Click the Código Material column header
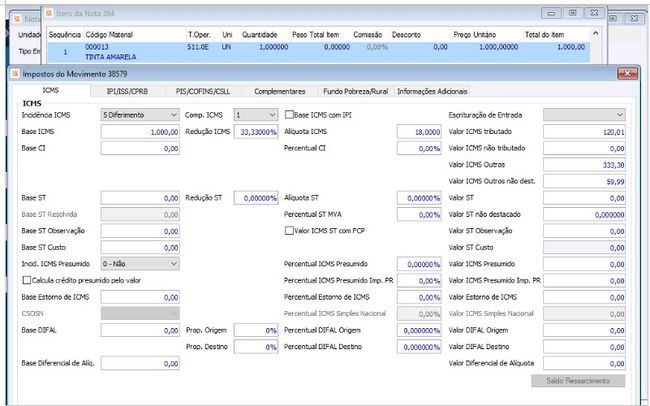Screen dimensions: 650x406 [x=109, y=35]
